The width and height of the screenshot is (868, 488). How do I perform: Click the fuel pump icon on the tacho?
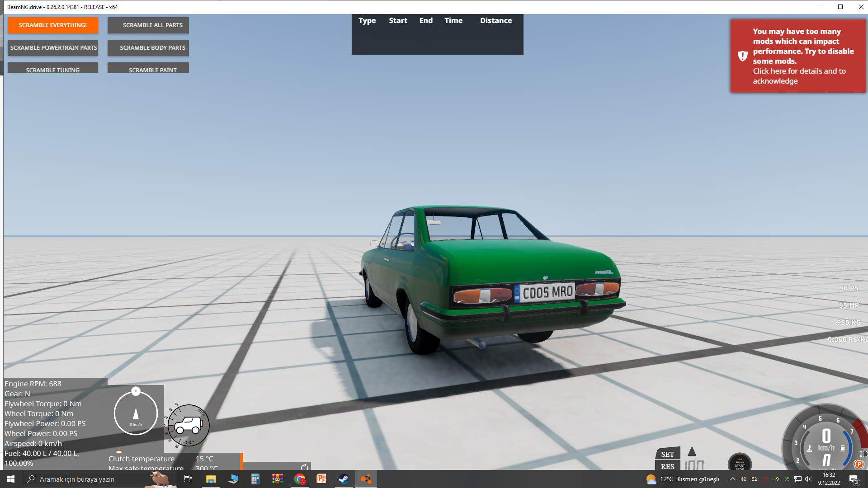pos(843,448)
